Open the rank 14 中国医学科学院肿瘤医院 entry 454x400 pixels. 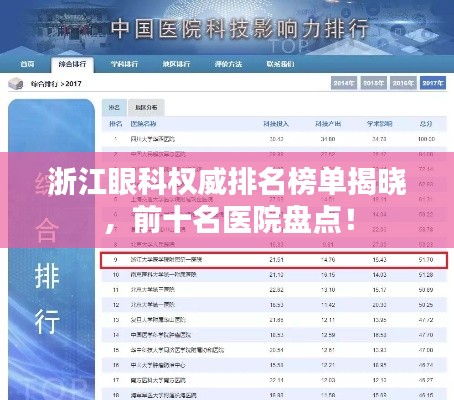[x=161, y=335]
